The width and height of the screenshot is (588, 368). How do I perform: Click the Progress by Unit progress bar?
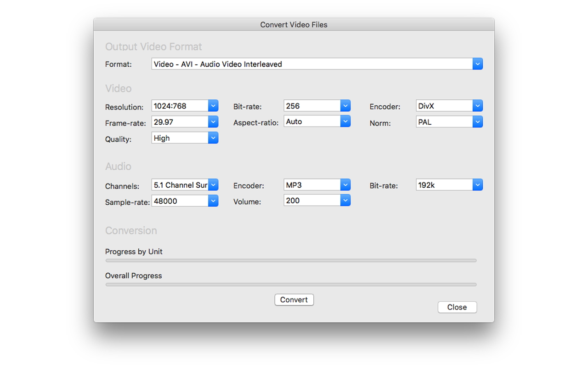tap(291, 260)
